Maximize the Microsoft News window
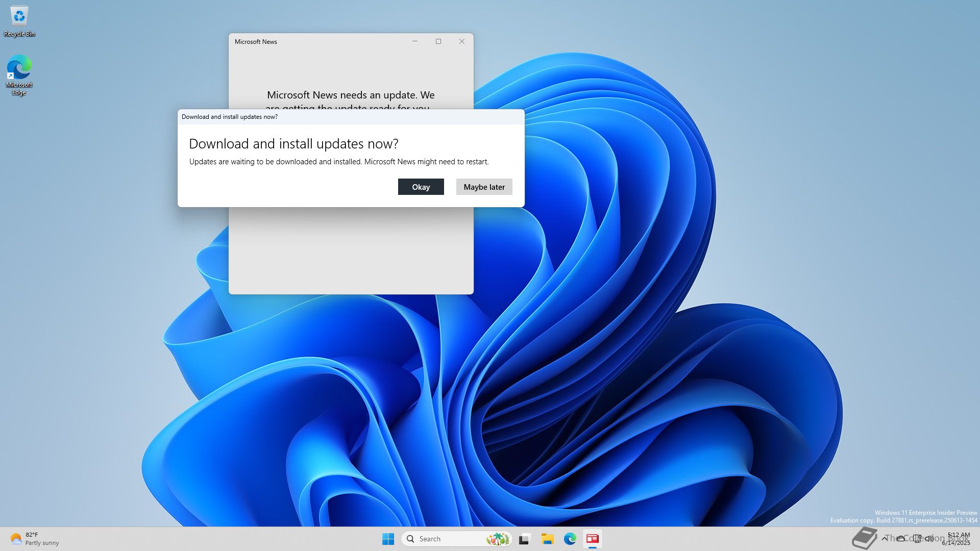980x551 pixels. coord(438,41)
